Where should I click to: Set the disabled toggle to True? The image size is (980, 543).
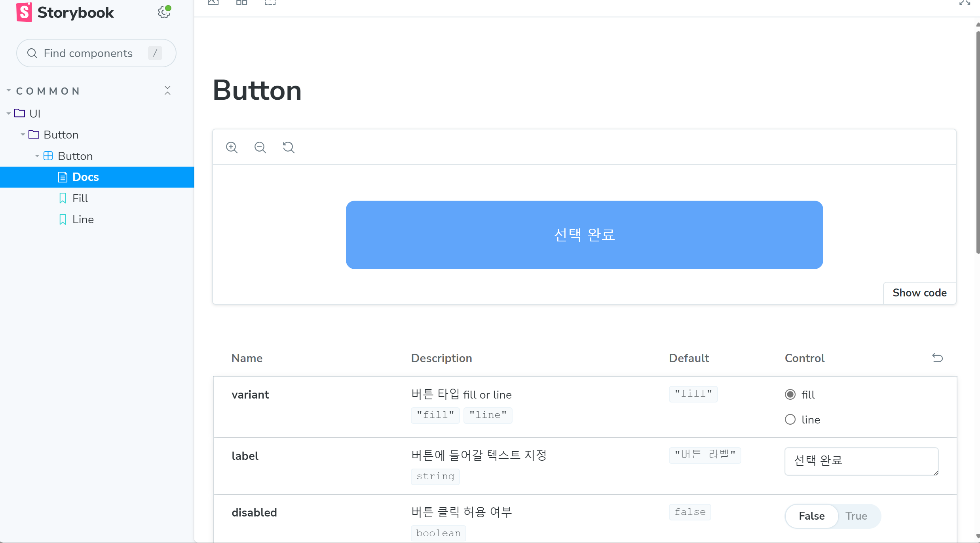tap(856, 516)
